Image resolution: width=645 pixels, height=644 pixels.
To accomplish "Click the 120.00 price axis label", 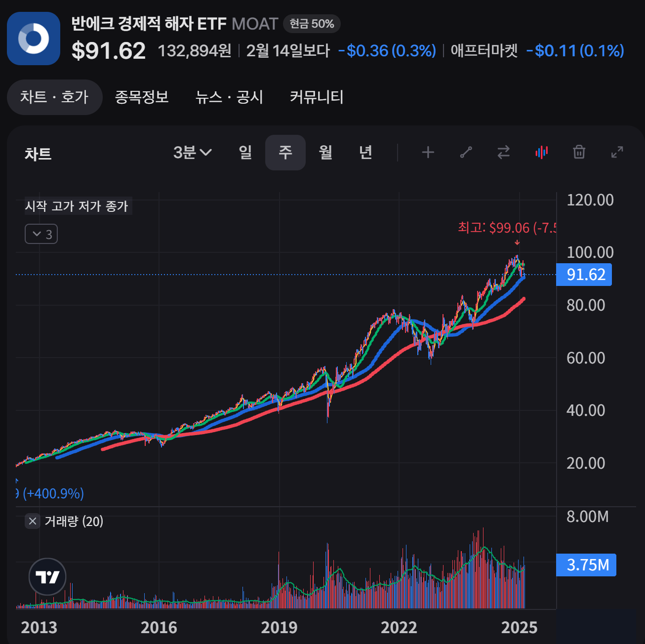I will pyautogui.click(x=590, y=200).
